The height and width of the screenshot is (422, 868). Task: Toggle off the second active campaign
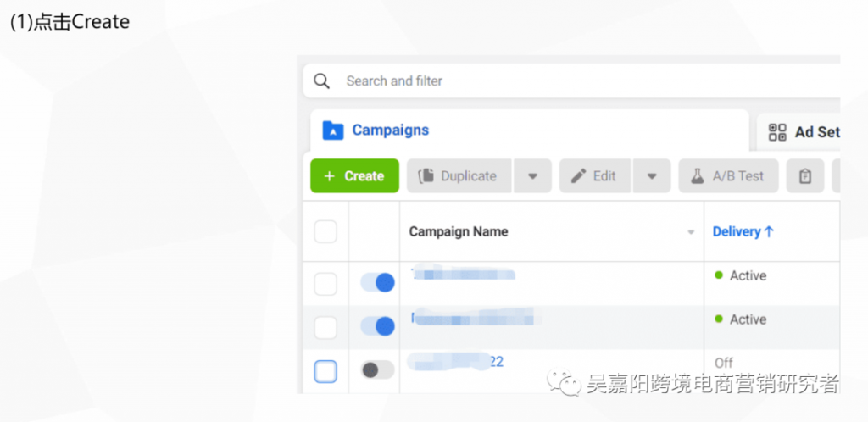(377, 326)
